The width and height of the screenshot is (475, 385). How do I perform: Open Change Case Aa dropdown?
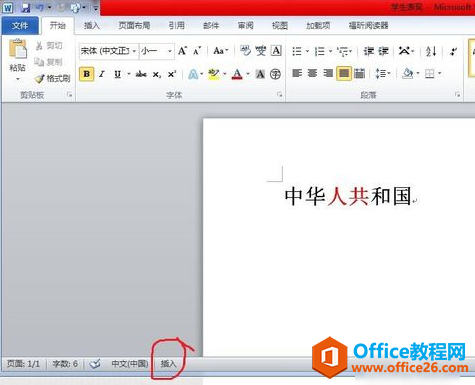click(x=221, y=51)
